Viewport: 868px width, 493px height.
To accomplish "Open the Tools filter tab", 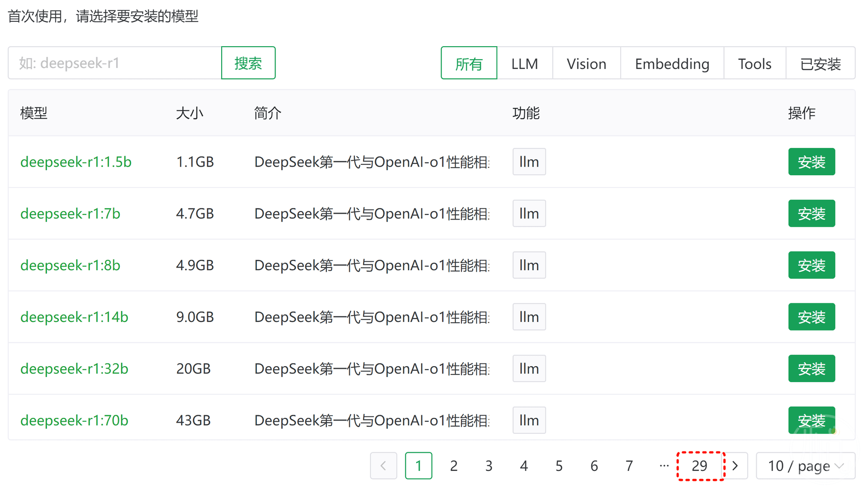I will [755, 63].
